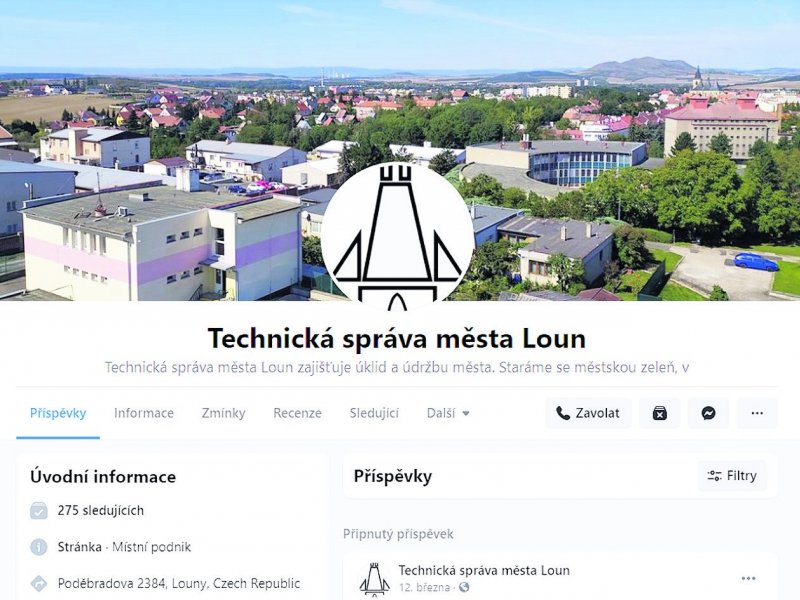
Task: Open pinned post three-dots options menu
Action: [x=748, y=578]
